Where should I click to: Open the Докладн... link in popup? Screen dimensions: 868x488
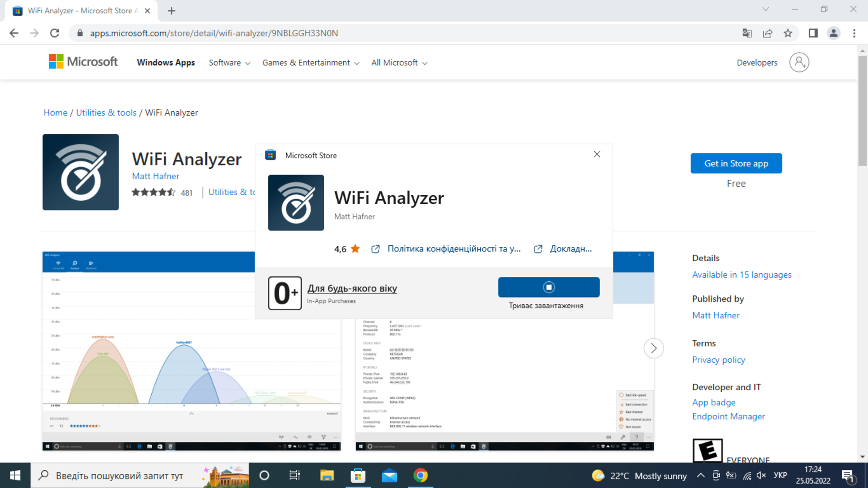[563, 249]
